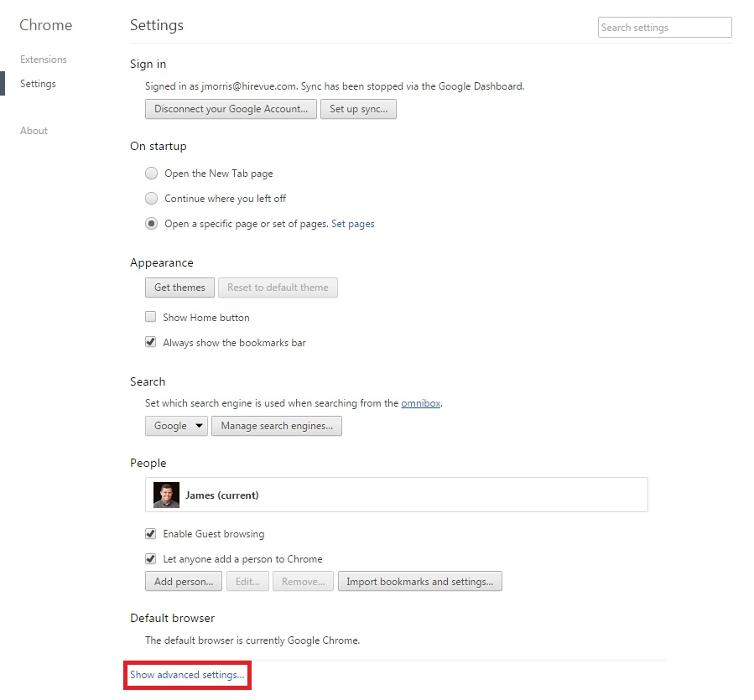Click Manage search engines

[277, 426]
